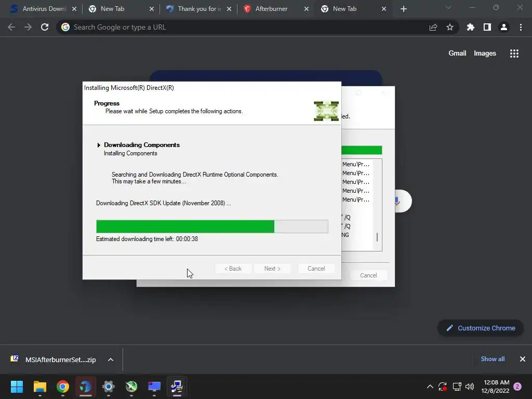The height and width of the screenshot is (399, 532).
Task: Click the sync update tray icon
Action: (x=443, y=387)
